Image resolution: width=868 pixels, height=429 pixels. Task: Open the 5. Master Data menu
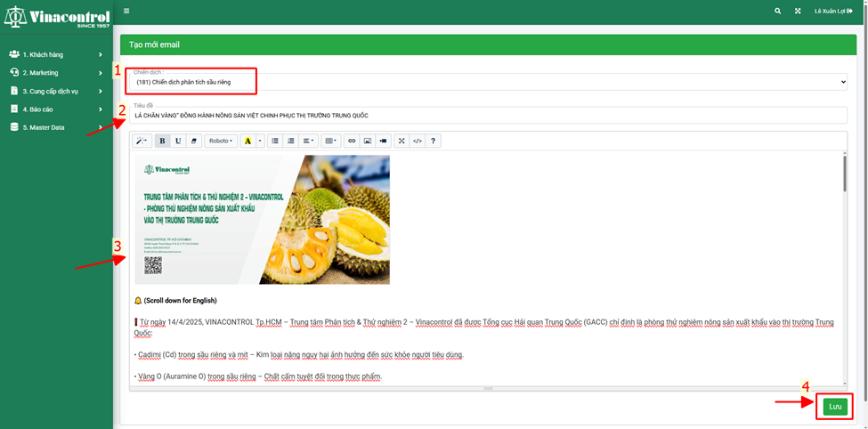[x=56, y=127]
